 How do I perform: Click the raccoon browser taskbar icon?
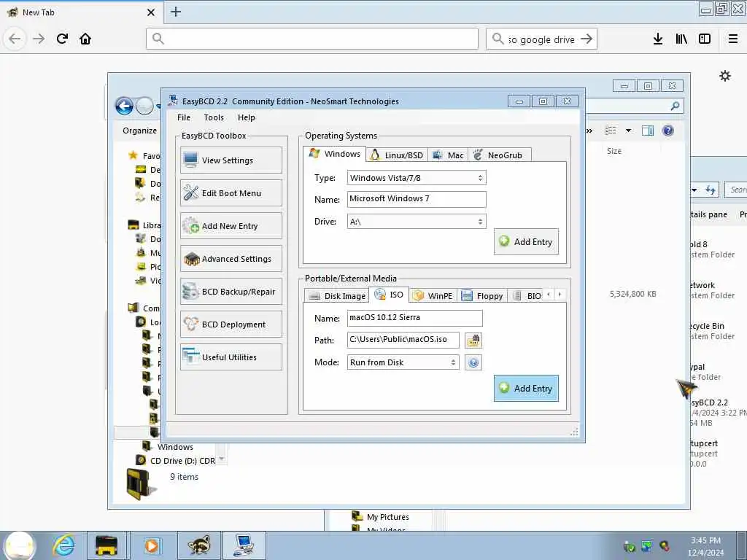198,545
